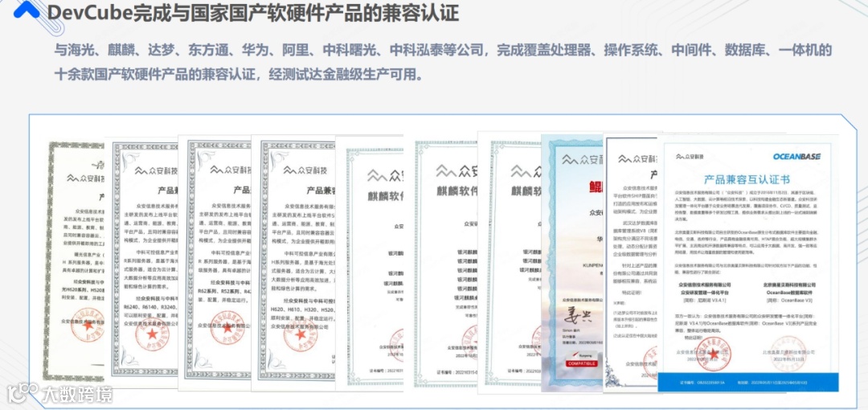Screen dimensions: 868x410
Task: Click the 众安科技 logo on OceanBase certificate
Action: [x=689, y=158]
